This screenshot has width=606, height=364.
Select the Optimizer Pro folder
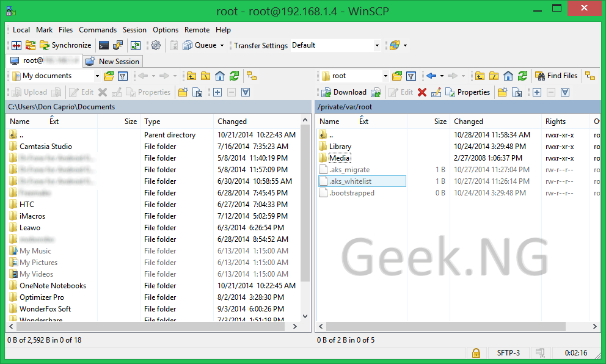pyautogui.click(x=42, y=297)
